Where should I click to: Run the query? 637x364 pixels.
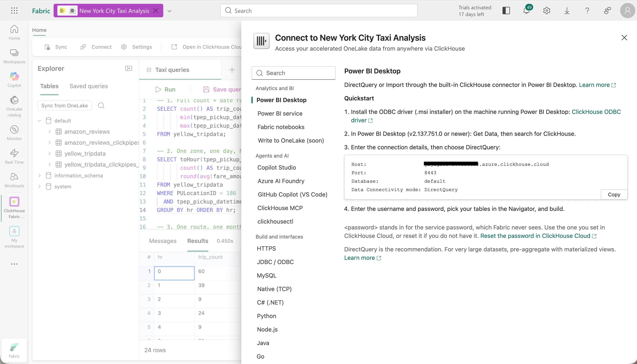click(x=166, y=89)
